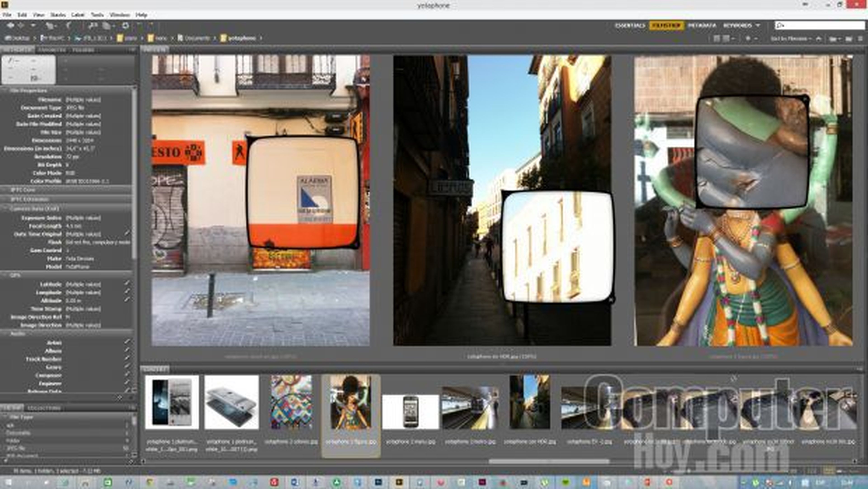Open the Help menu

[x=141, y=15]
